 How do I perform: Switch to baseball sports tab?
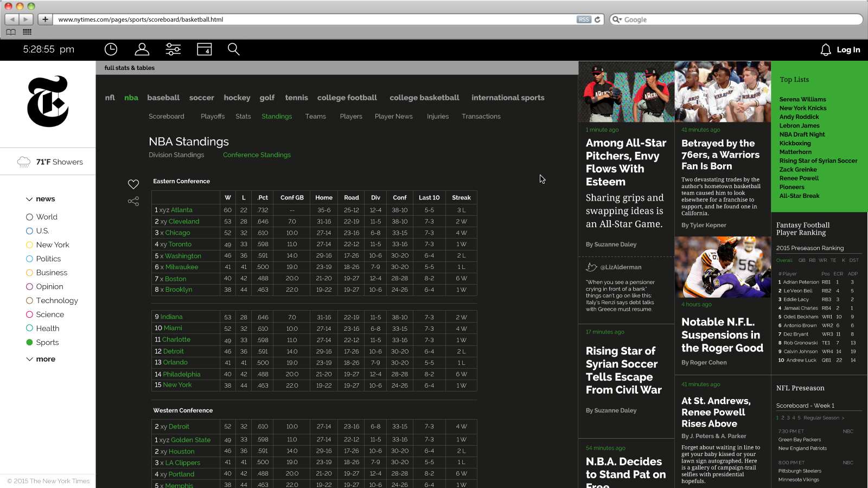coord(163,98)
